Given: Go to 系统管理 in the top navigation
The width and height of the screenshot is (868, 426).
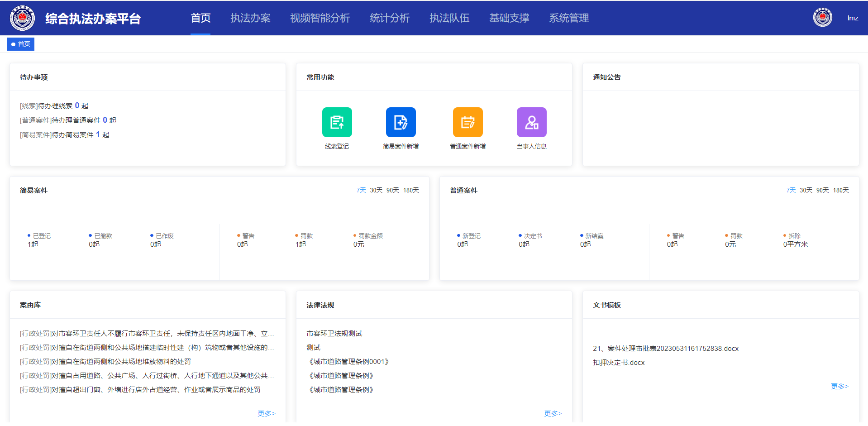Looking at the screenshot, I should pyautogui.click(x=569, y=18).
